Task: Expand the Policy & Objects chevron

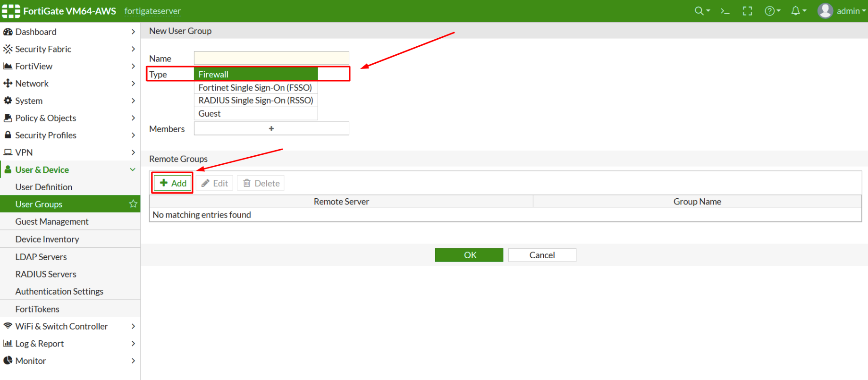Action: (133, 118)
